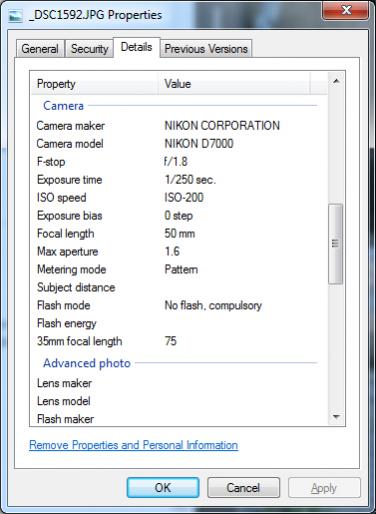Image resolution: width=376 pixels, height=514 pixels.
Task: Click the Apply button
Action: point(324,488)
